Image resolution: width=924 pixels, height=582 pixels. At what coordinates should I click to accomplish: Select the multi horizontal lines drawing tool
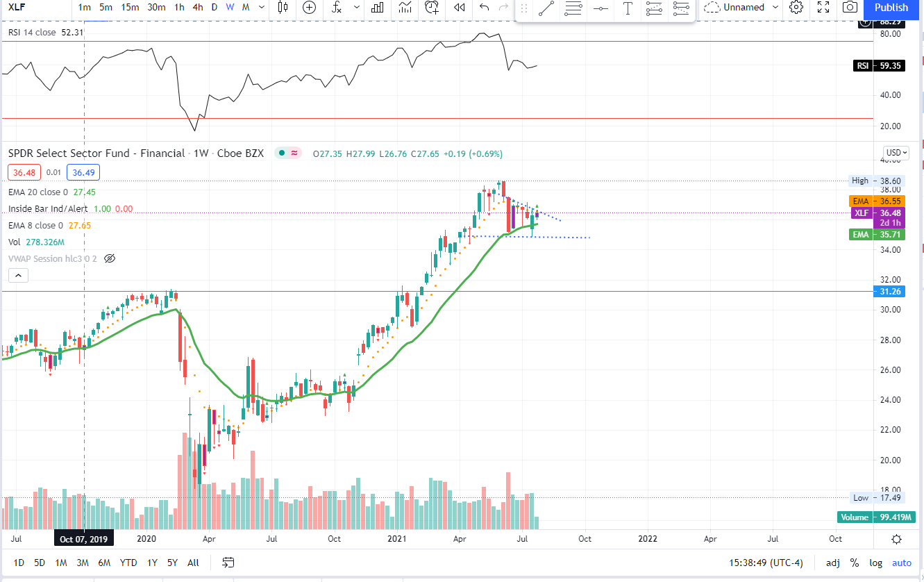(573, 8)
